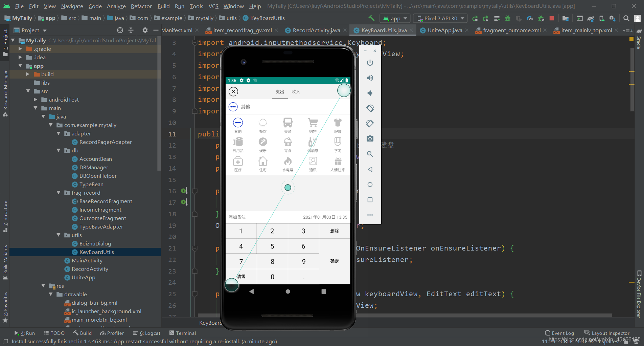Image resolution: width=644 pixels, height=346 pixels.
Task: Switch to the 收入 tab in phone app
Action: tap(296, 92)
